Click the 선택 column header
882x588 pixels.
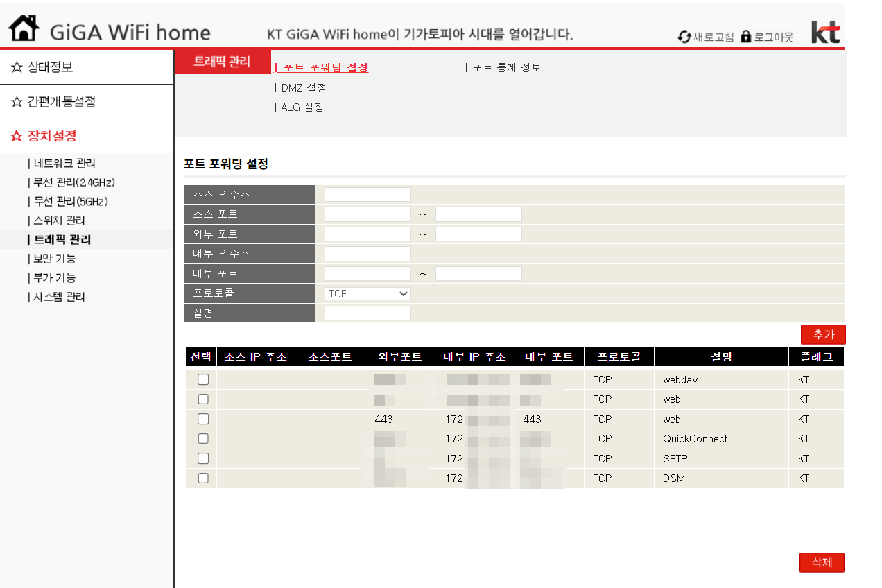[x=201, y=357]
